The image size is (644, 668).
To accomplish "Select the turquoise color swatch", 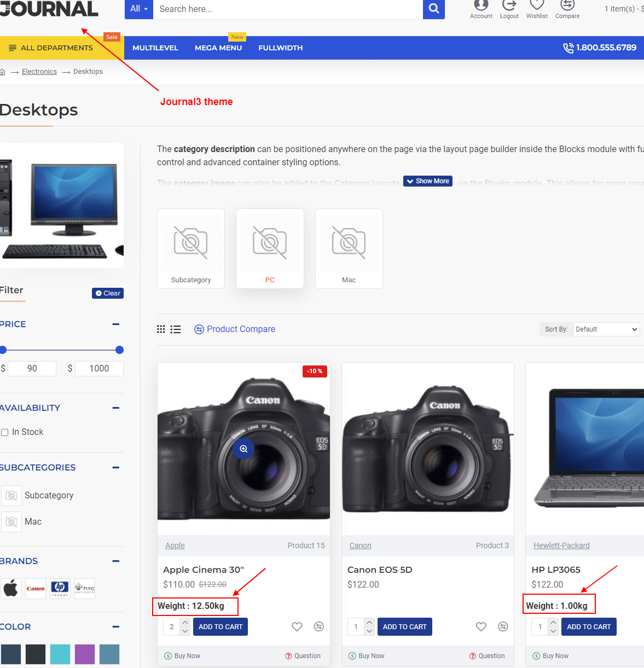I will (x=60, y=654).
